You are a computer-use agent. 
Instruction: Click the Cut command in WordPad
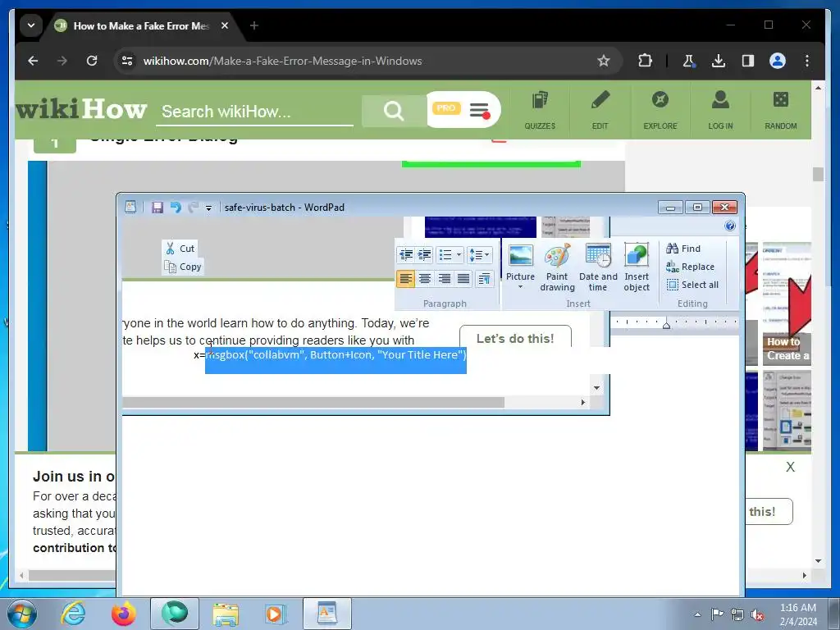(x=180, y=248)
